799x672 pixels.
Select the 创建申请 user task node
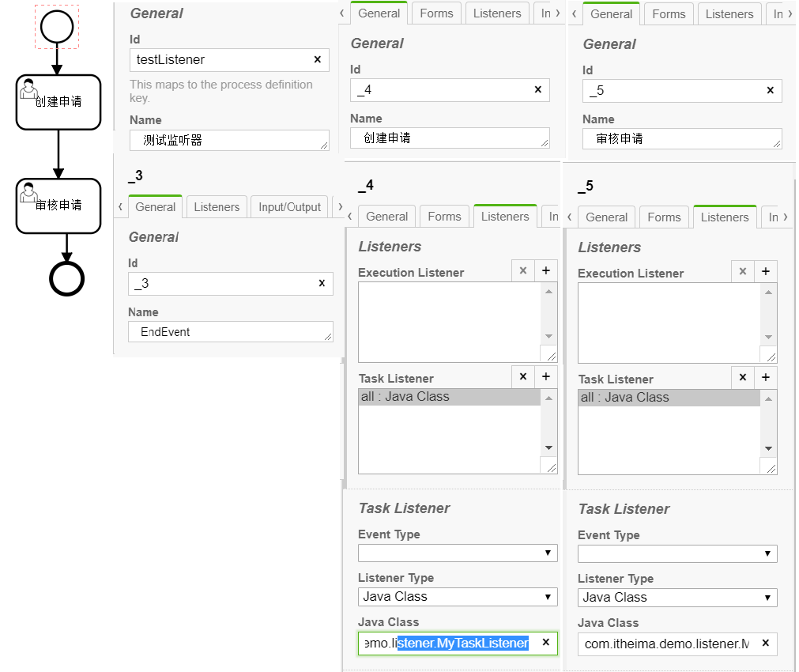58,102
